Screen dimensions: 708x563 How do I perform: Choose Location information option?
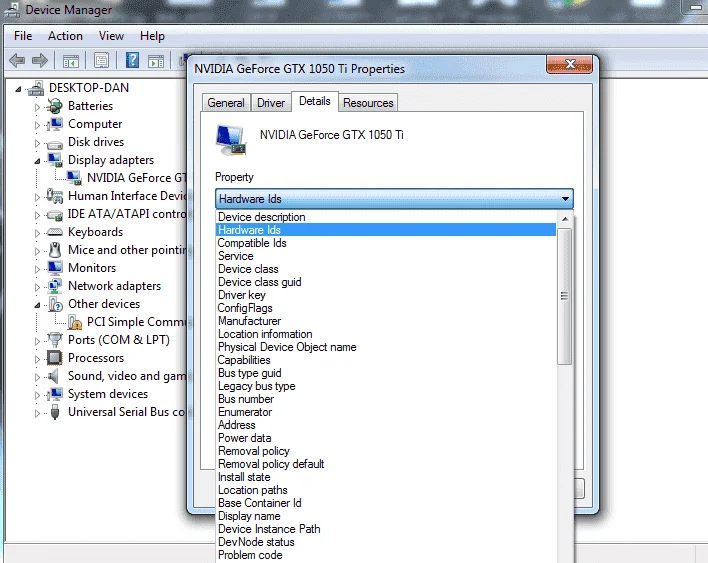click(x=386, y=334)
